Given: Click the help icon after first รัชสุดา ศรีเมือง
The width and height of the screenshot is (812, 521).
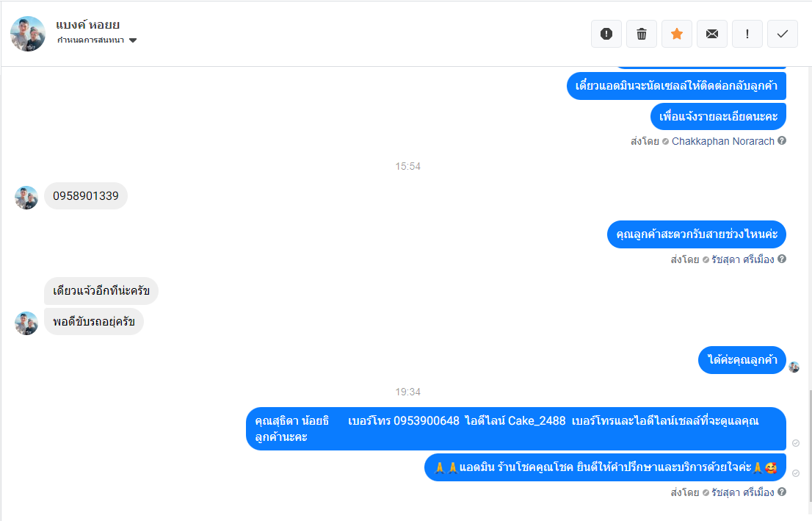Looking at the screenshot, I should [782, 259].
